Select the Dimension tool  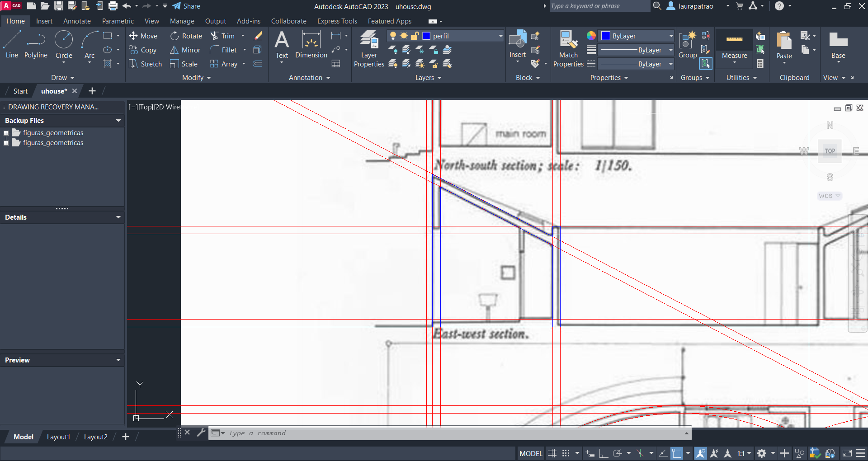pyautogui.click(x=311, y=45)
